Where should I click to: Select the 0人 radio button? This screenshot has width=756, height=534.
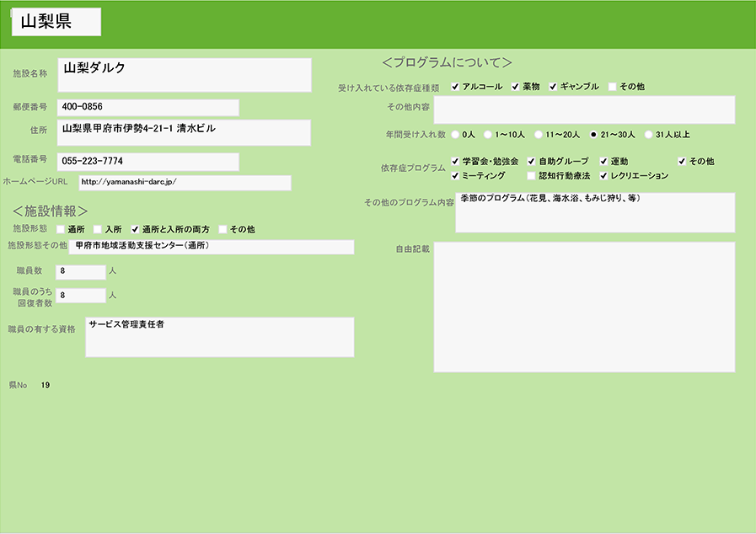coord(456,134)
